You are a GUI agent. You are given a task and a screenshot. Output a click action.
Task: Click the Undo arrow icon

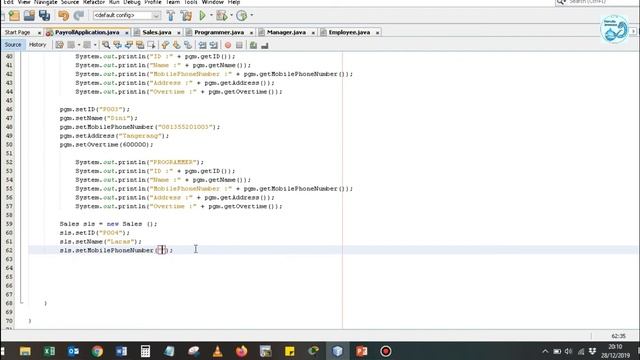[x=63, y=16]
